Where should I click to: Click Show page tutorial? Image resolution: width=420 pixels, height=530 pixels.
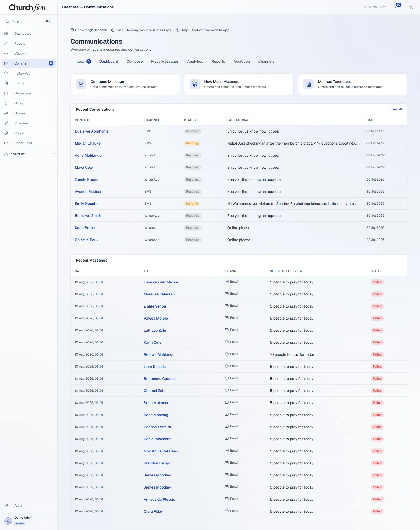pyautogui.click(x=89, y=30)
